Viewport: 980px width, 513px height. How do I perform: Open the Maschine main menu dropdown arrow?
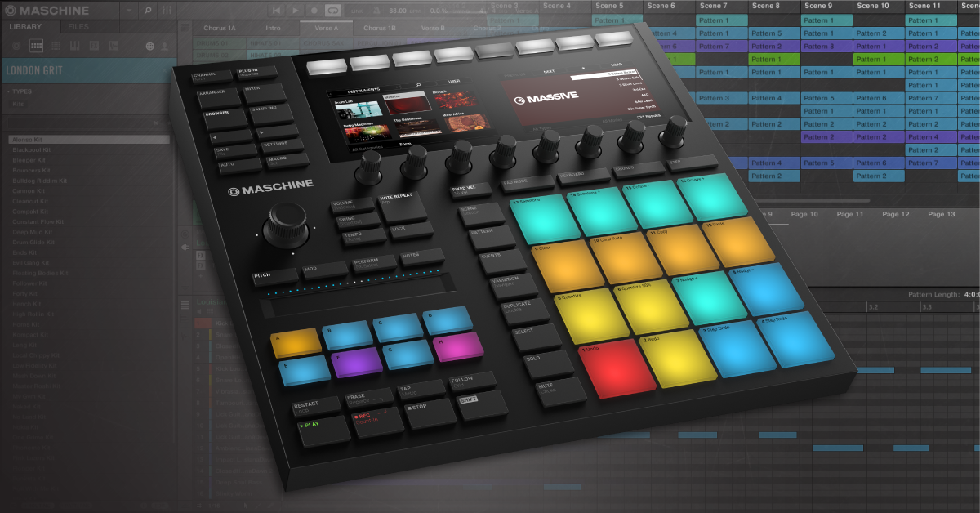click(127, 11)
